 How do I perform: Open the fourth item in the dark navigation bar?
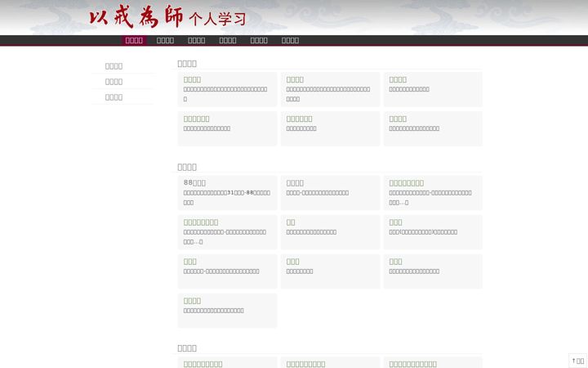point(228,40)
